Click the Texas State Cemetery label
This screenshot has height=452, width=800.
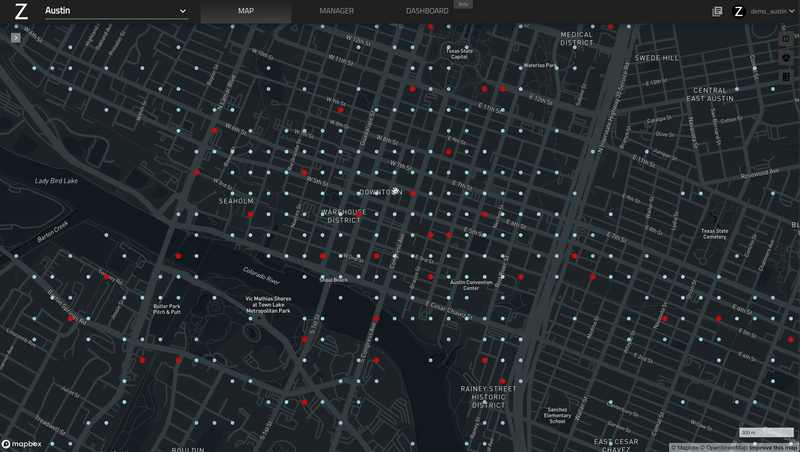714,234
